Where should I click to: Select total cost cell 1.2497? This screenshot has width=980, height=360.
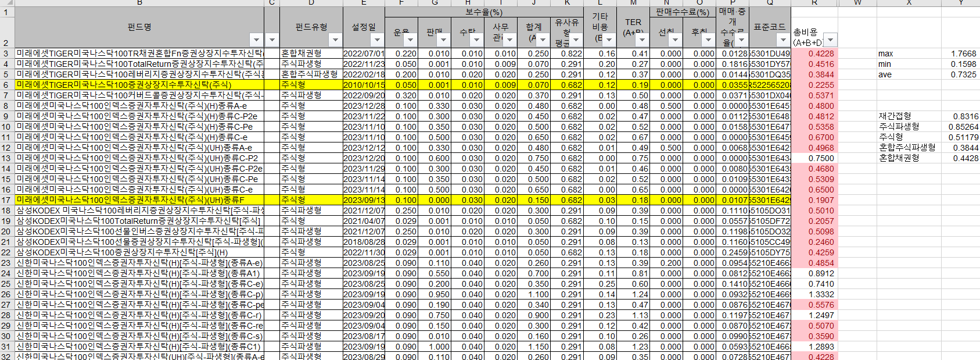(814, 315)
